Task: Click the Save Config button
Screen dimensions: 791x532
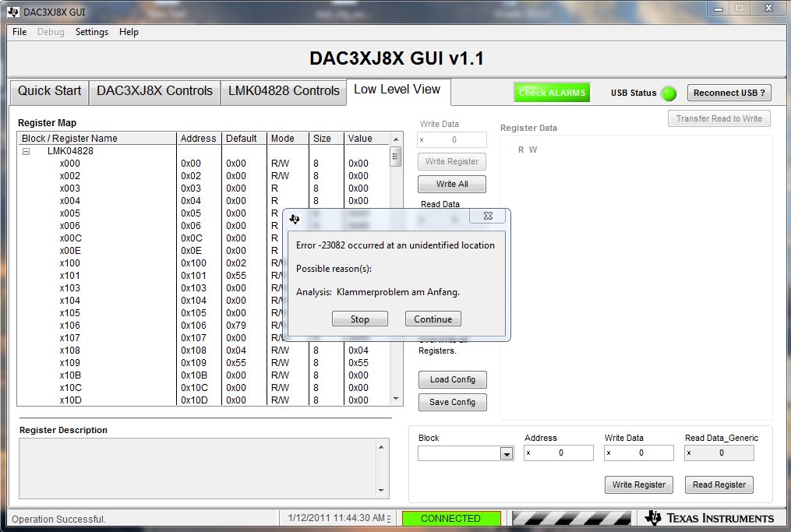Action: pyautogui.click(x=453, y=402)
